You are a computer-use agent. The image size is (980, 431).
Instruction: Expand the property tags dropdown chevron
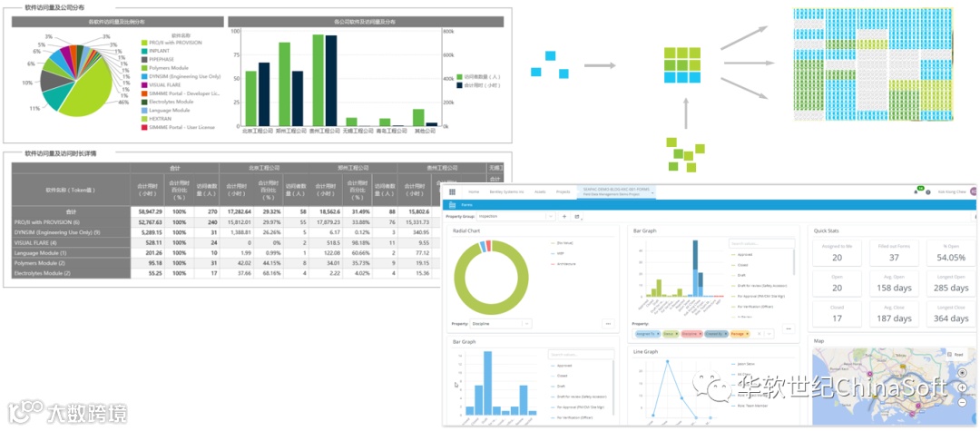pos(770,334)
